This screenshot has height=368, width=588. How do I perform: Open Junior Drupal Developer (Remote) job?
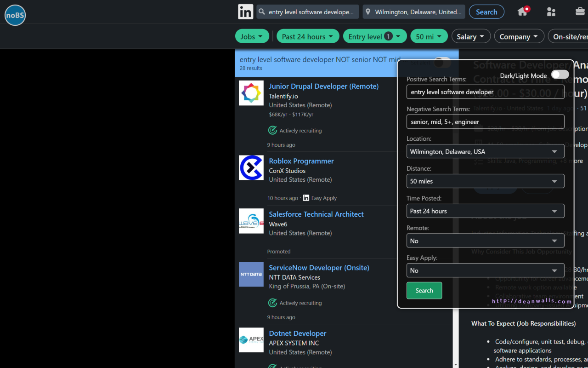click(324, 86)
